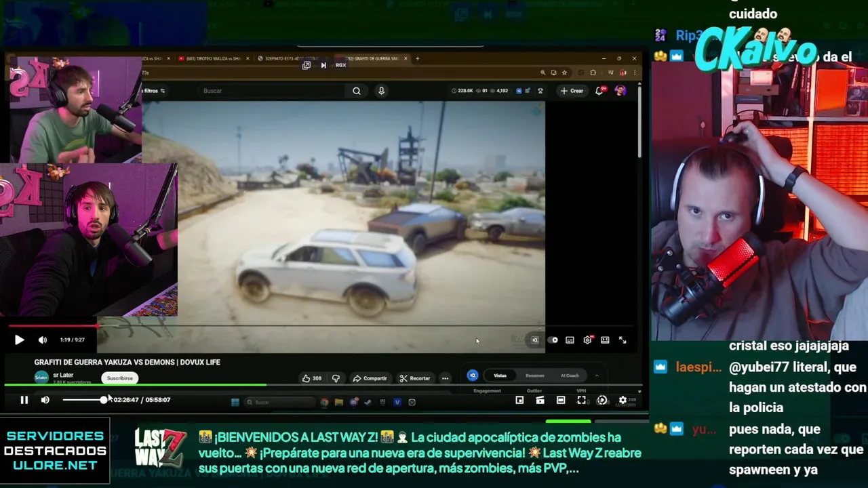Open the Recortar clip button
The image size is (868, 488).
[415, 378]
